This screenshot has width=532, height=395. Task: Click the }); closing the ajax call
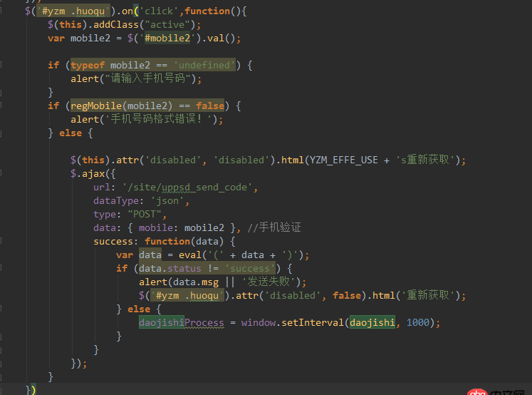point(79,364)
